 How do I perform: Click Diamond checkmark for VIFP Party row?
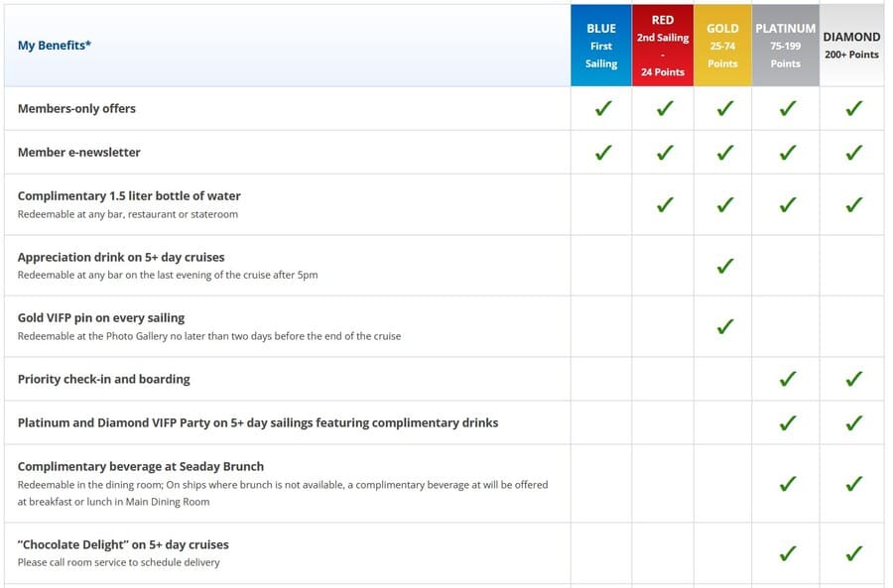(853, 422)
